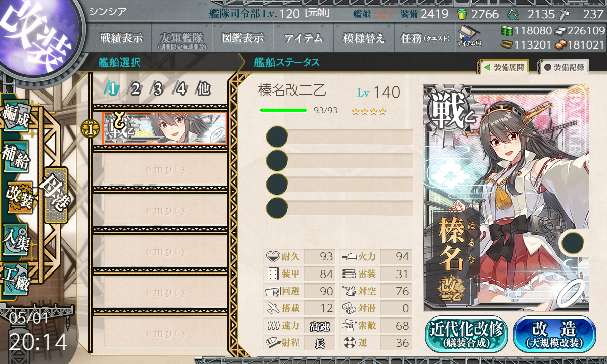Viewport: 607px width, 364px height.
Task: Select the first empty equipment slot
Action: [x=339, y=136]
